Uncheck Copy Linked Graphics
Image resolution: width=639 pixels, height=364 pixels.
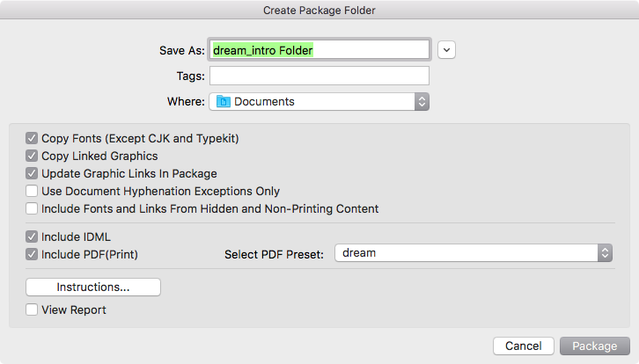pyautogui.click(x=32, y=156)
